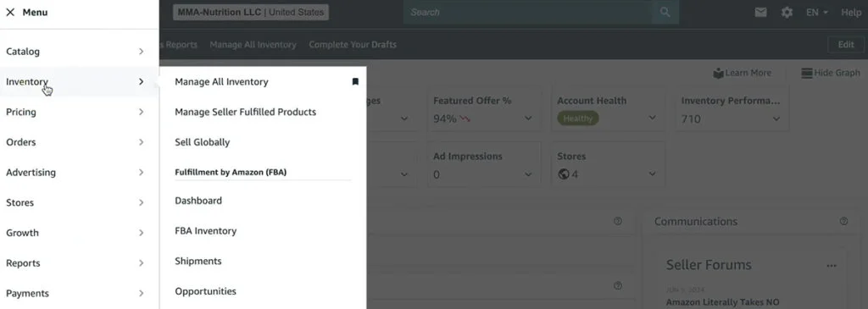Open the Payments menu item
This screenshot has height=309, width=868.
click(79, 294)
